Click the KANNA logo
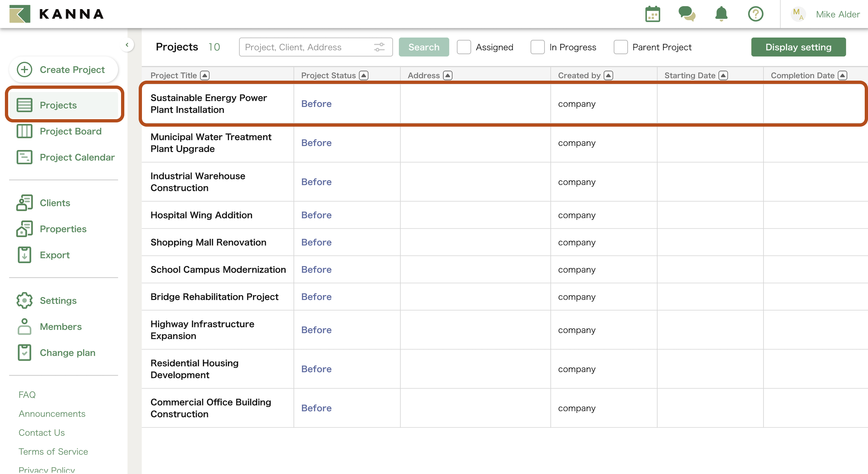Viewport: 868px width, 474px height. [56, 14]
